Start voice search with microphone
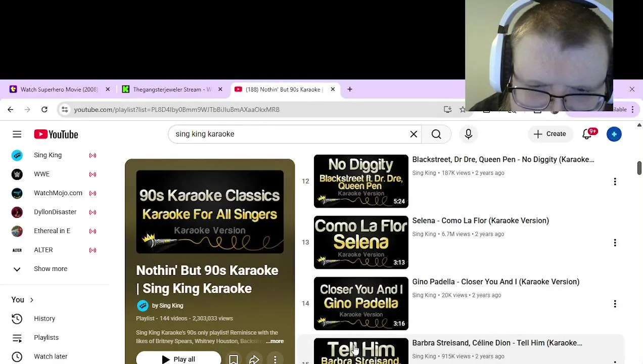 [x=468, y=134]
